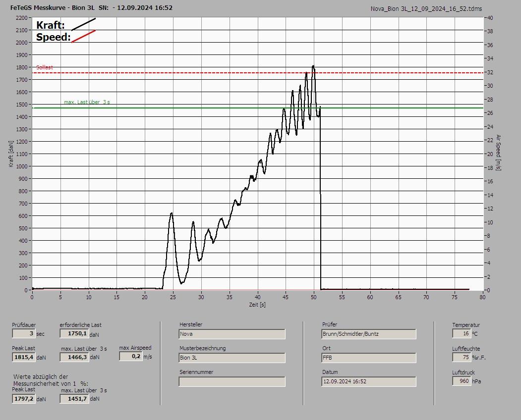
Task: Click the Kraft [daN] axis label
Action: click(x=11, y=154)
